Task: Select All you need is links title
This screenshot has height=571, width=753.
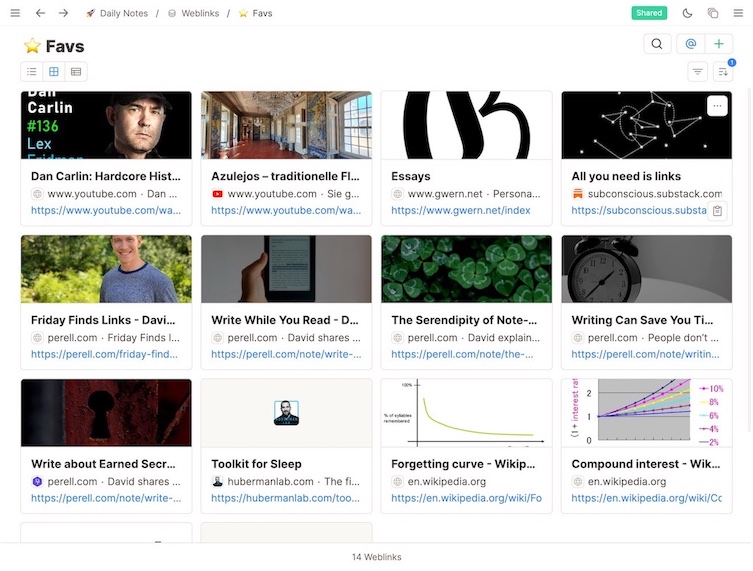Action: 626,176
